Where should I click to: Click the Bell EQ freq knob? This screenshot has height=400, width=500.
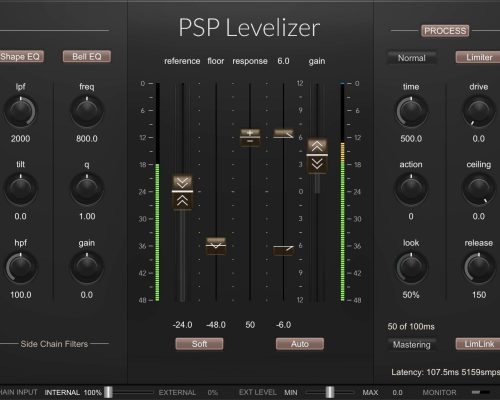(x=87, y=112)
